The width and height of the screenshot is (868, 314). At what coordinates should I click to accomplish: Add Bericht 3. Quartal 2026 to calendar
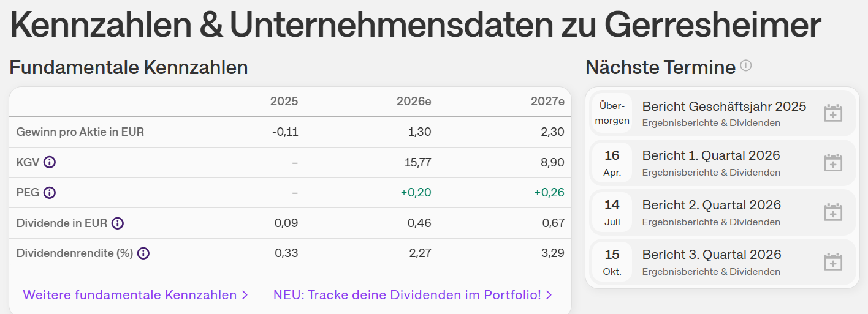[832, 262]
